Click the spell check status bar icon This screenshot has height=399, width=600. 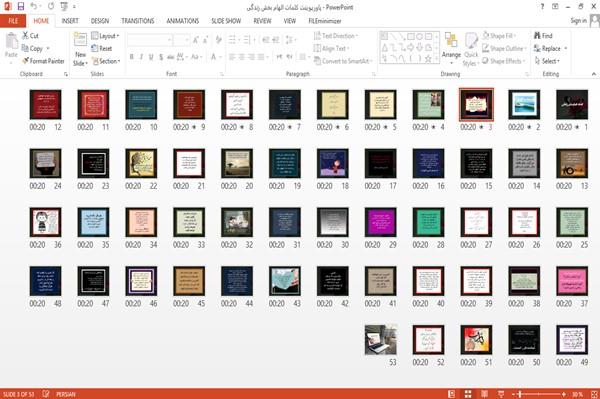click(46, 394)
